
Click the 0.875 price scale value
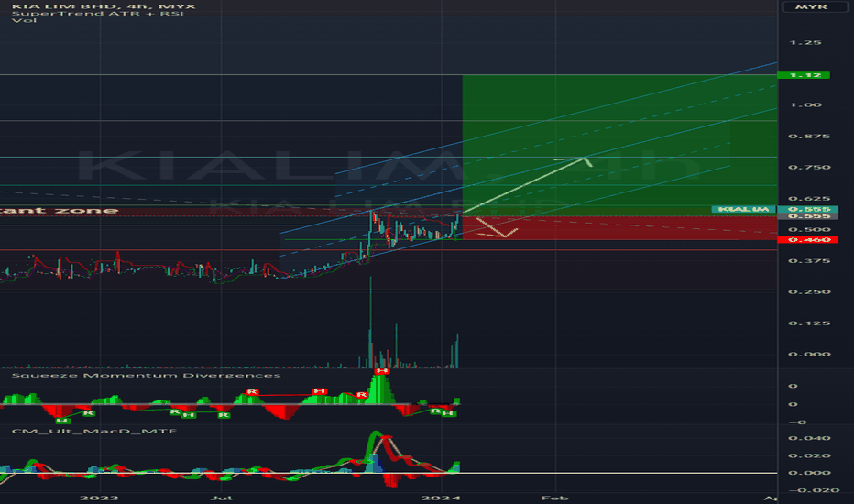(809, 137)
